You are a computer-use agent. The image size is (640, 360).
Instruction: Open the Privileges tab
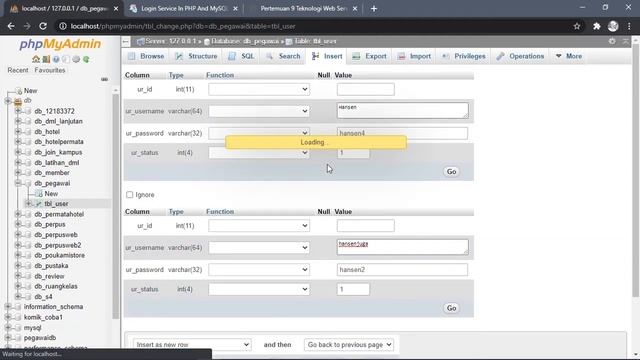click(x=464, y=56)
